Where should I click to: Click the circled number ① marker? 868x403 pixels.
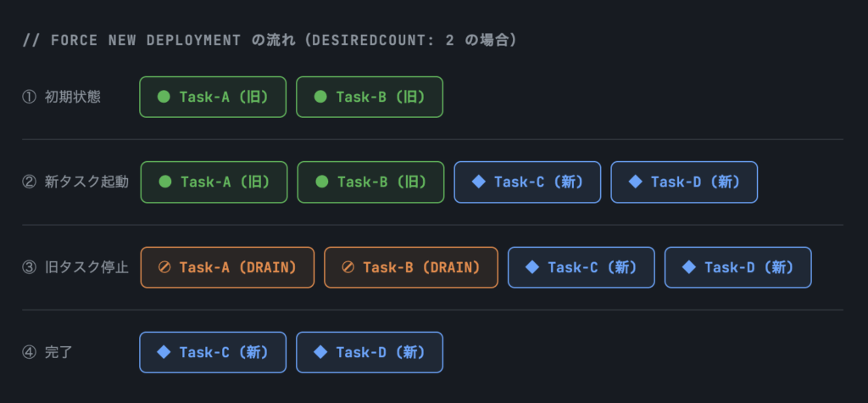pyautogui.click(x=29, y=97)
